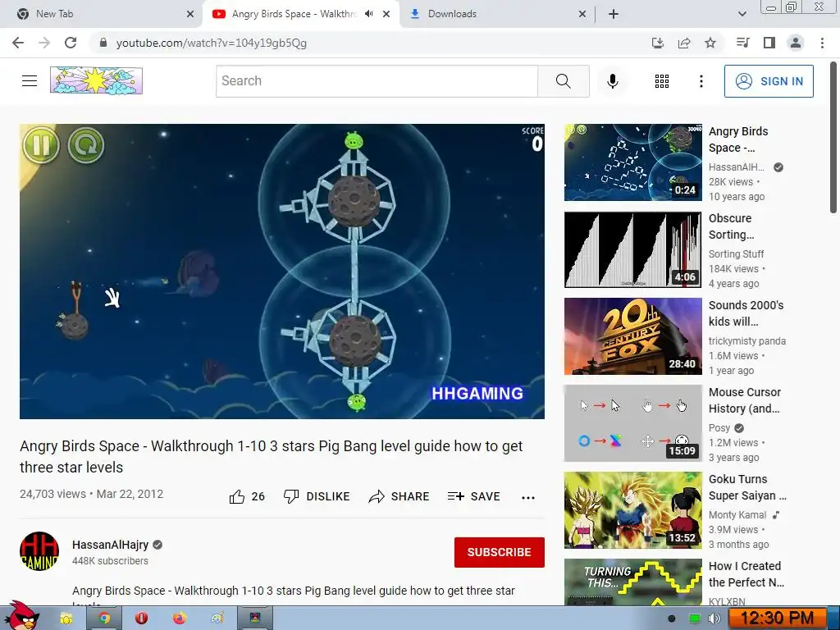Click the URL address bar text

(x=212, y=43)
